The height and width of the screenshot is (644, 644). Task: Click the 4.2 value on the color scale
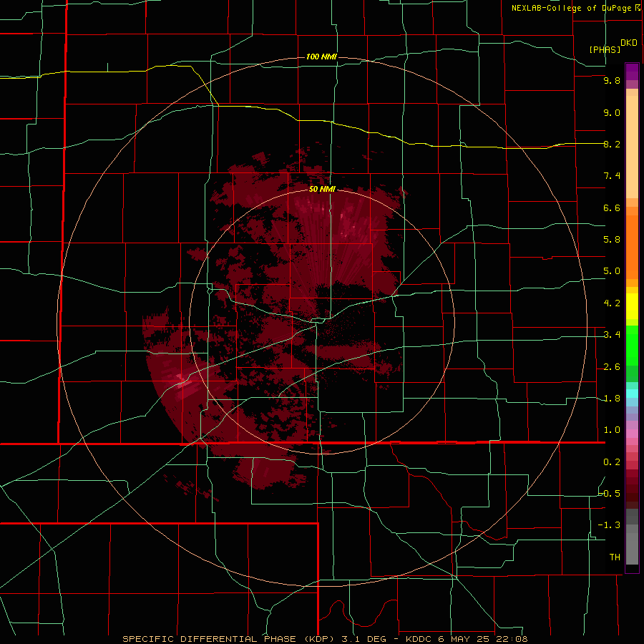(x=612, y=303)
